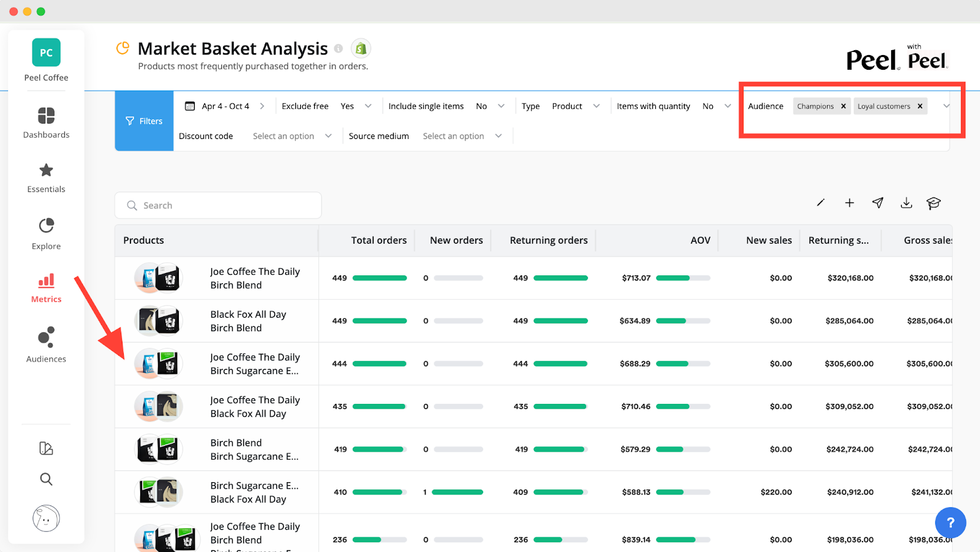
Task: Click thumbnail for Birch Blend, Birch Sugarcane row
Action: 159,449
